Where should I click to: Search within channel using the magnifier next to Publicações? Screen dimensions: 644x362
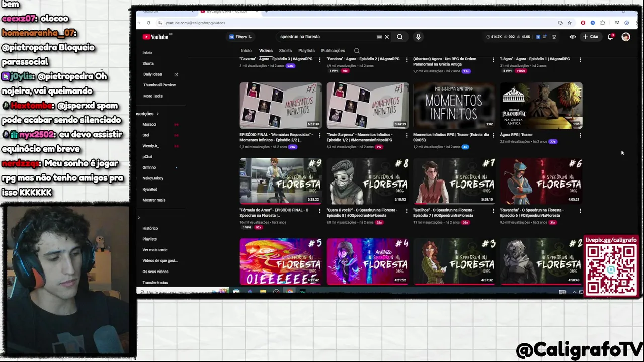click(x=357, y=51)
